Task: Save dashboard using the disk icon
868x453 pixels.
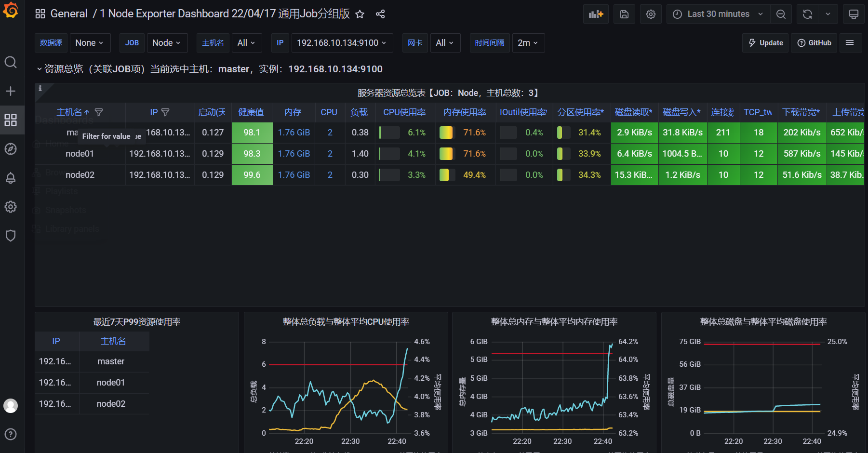Action: coord(624,14)
